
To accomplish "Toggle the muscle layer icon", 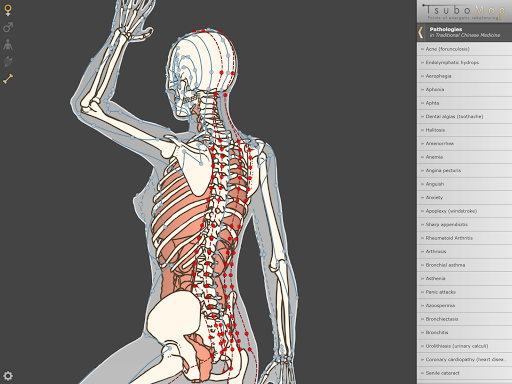I will (x=8, y=61).
